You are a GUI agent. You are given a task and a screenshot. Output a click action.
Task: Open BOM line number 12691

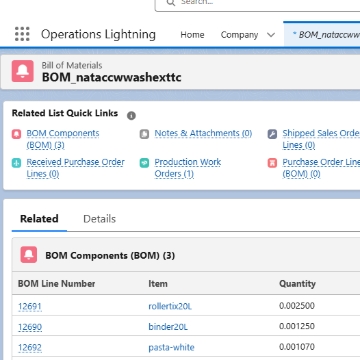30,306
